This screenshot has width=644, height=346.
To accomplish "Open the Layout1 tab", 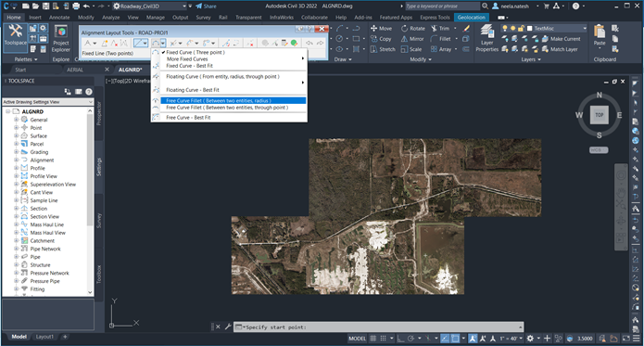I will coord(44,337).
